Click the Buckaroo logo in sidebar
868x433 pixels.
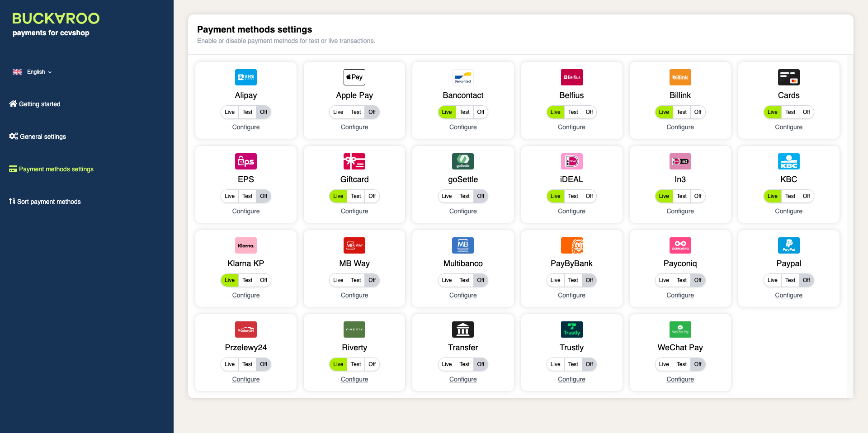(56, 19)
